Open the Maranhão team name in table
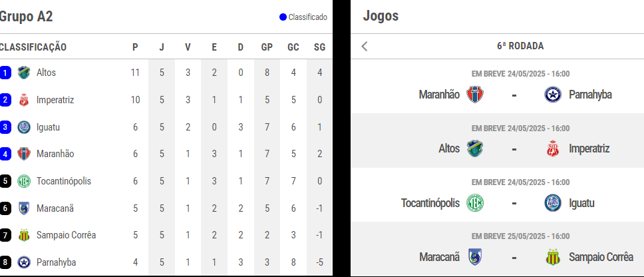 click(55, 154)
